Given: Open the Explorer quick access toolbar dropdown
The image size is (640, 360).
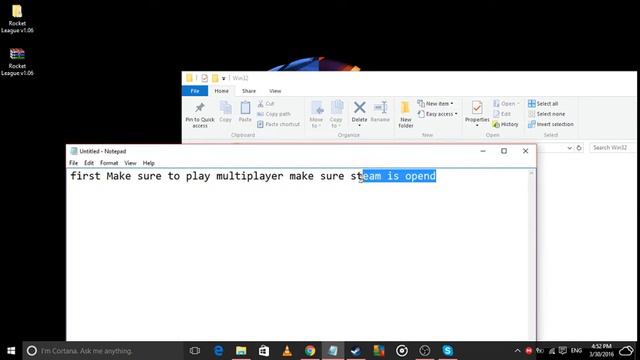Looking at the screenshot, I should tap(224, 78).
